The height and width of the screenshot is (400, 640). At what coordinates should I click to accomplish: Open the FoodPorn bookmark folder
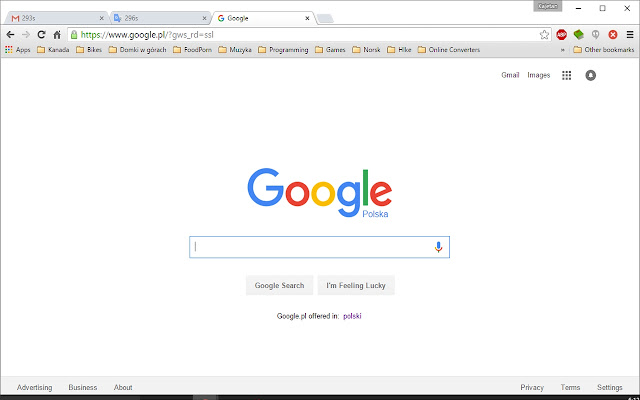(193, 50)
